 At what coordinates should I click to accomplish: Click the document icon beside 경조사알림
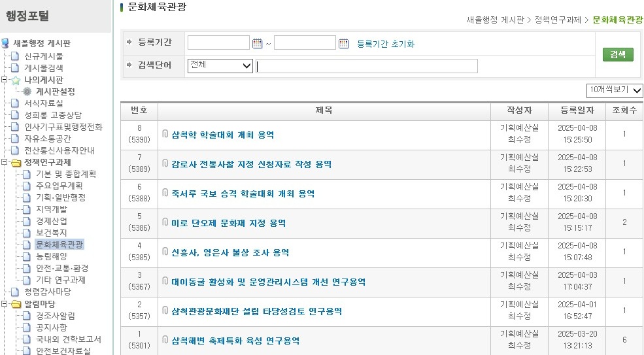point(27,316)
